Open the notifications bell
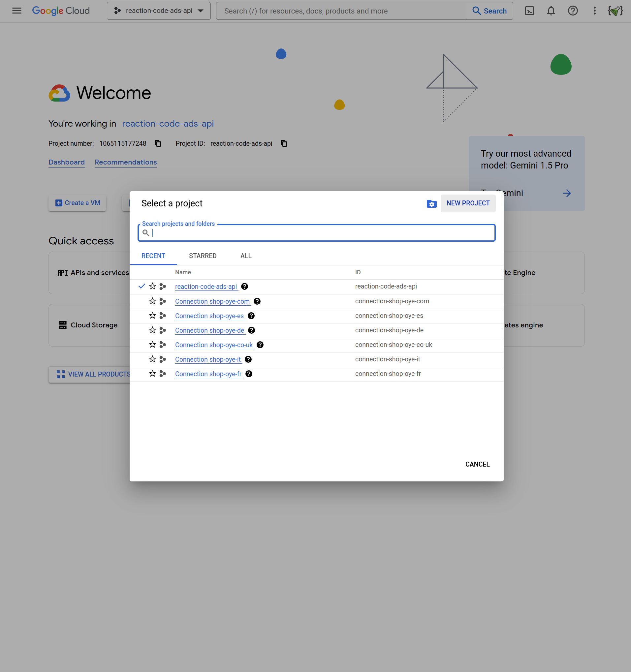The height and width of the screenshot is (672, 631). 551,11
